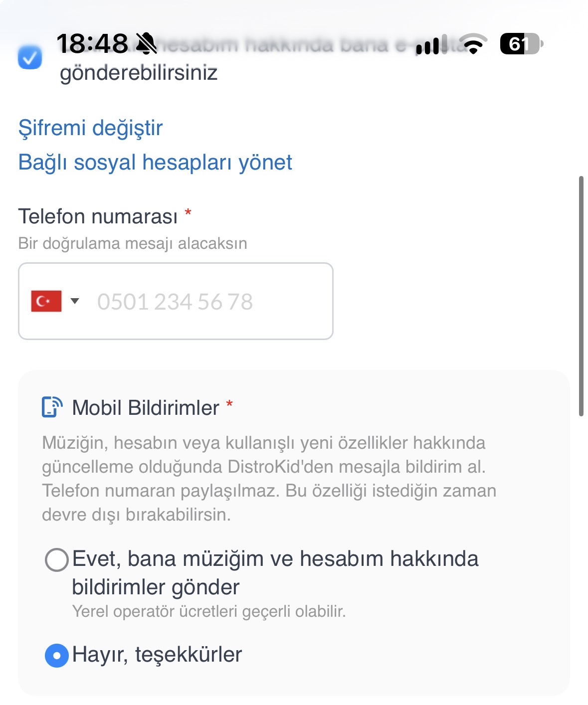Viewport: 588px width, 705px height.
Task: Tap the Turkish flag icon
Action: tap(46, 301)
